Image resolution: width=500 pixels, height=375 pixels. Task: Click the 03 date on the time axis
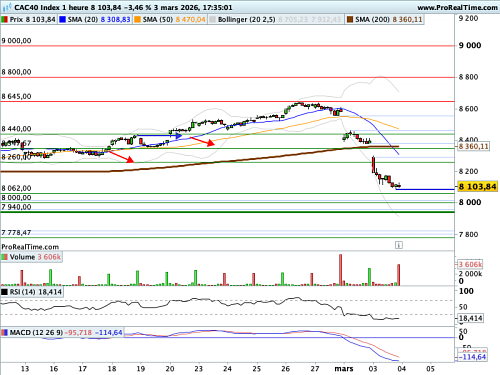373,369
